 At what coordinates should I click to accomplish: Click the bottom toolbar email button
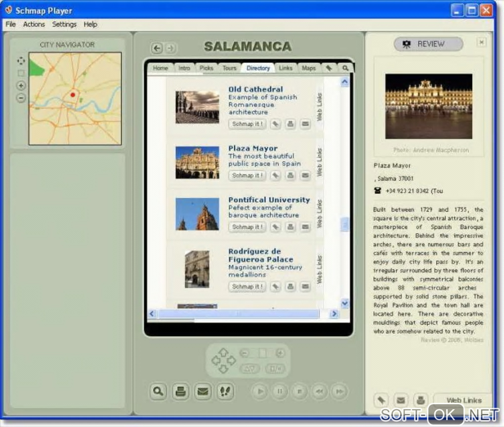[x=203, y=391]
